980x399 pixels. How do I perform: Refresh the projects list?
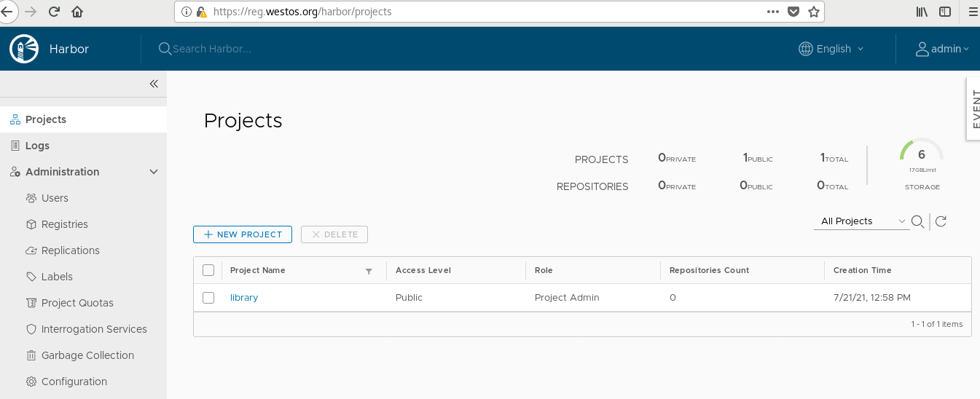(x=941, y=221)
